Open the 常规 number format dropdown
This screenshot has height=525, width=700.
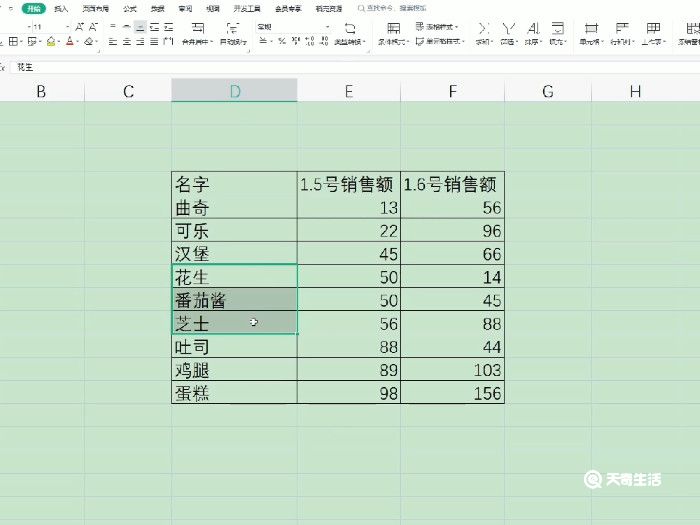(x=293, y=27)
